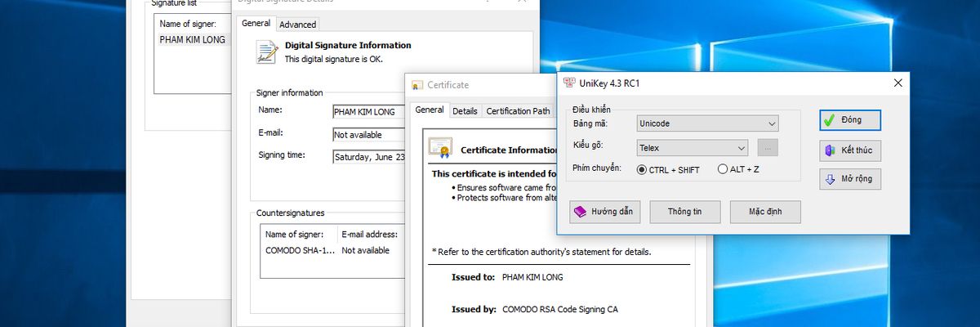Click the Mặc định button
980x327 pixels.
[765, 212]
